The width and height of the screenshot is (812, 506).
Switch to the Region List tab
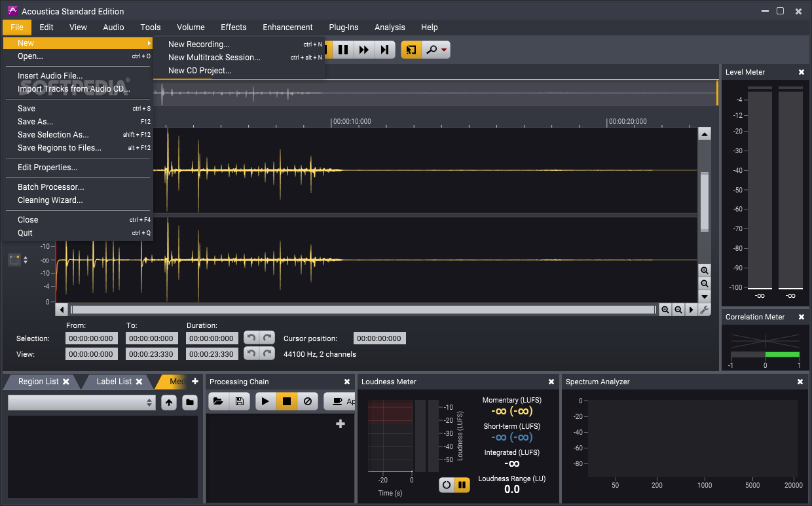click(39, 382)
